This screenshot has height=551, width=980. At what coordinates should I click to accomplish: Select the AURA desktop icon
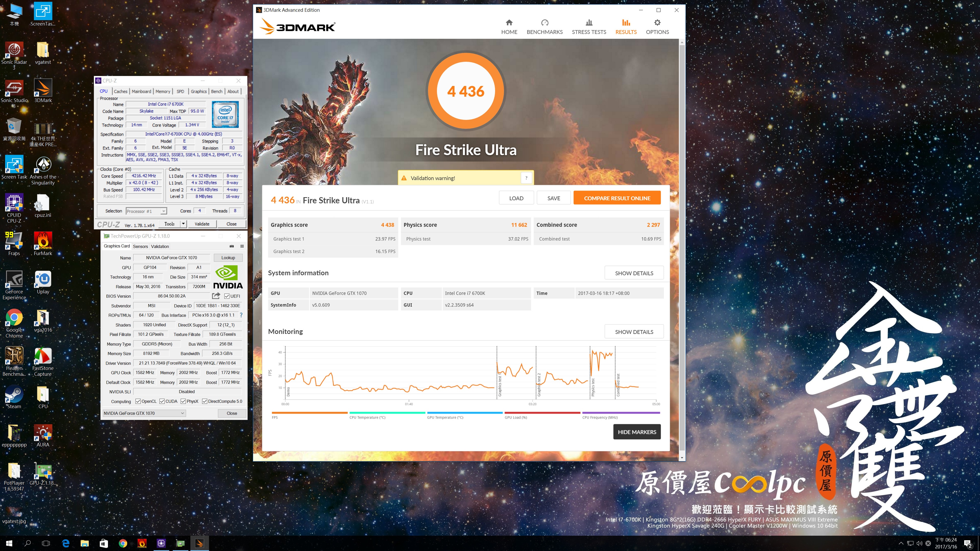coord(43,435)
